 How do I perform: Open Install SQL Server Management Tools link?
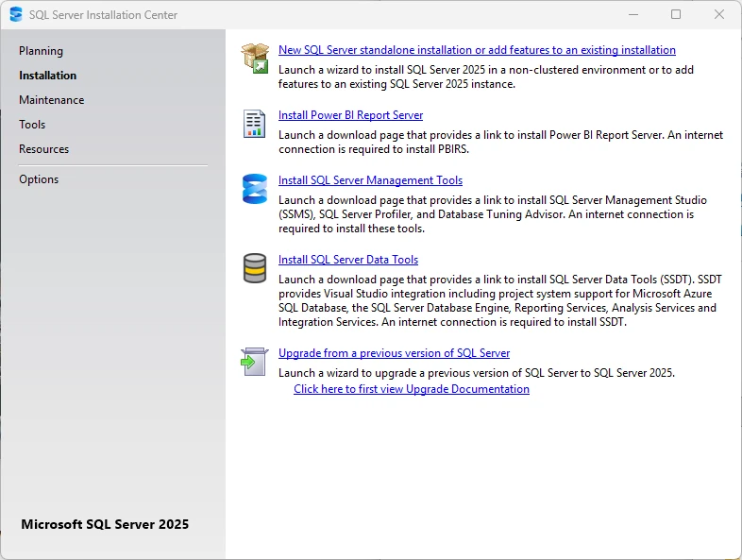tap(370, 180)
